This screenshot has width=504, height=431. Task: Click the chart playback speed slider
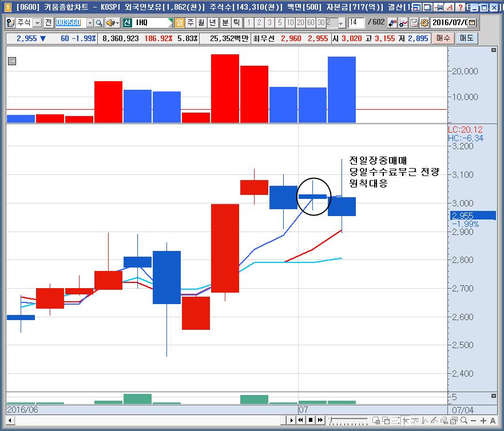[x=348, y=420]
